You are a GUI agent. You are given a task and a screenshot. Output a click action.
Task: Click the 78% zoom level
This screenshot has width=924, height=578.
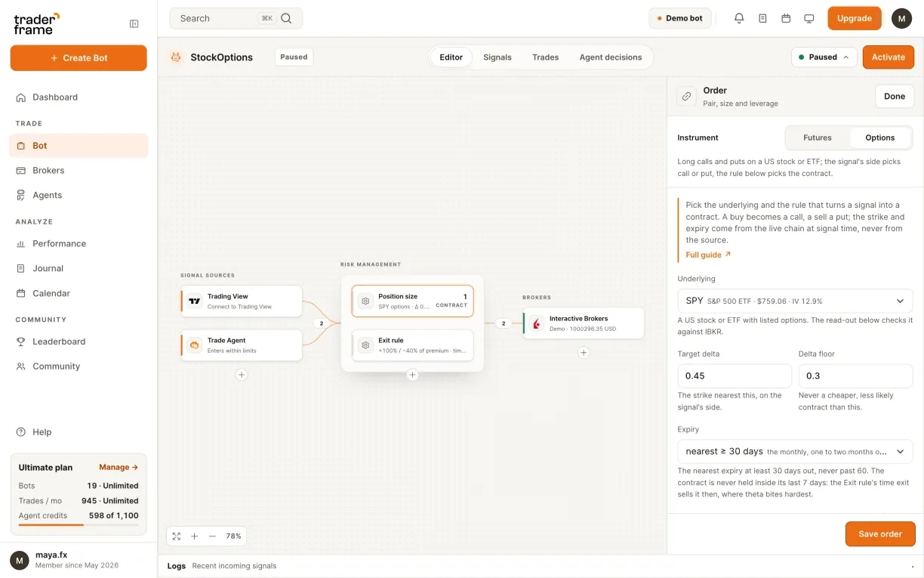coord(234,536)
